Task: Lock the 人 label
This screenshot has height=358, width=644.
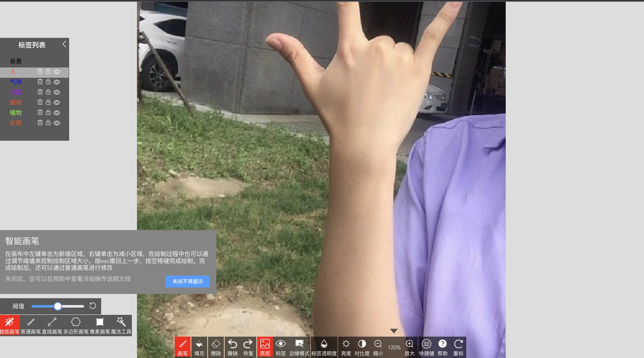Action: pyautogui.click(x=48, y=71)
